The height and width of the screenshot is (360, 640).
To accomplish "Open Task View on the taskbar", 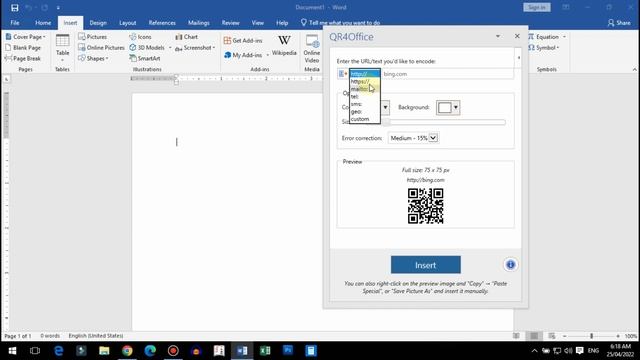I will click(35, 351).
